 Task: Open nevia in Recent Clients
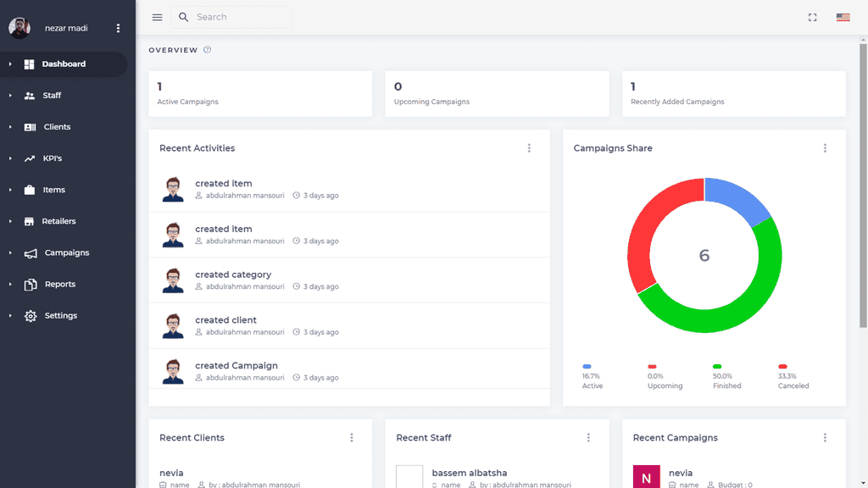tap(171, 473)
